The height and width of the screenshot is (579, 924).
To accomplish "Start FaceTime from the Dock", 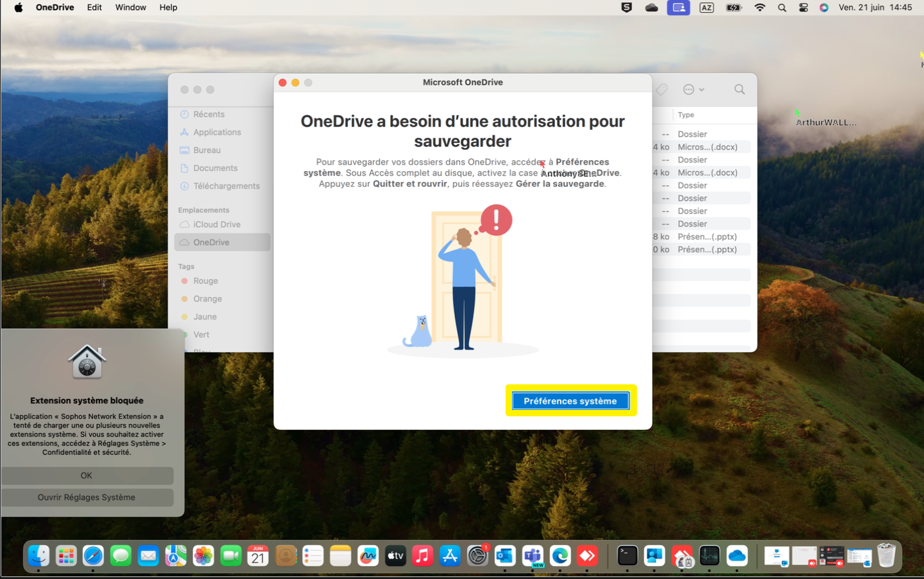I will 231,556.
